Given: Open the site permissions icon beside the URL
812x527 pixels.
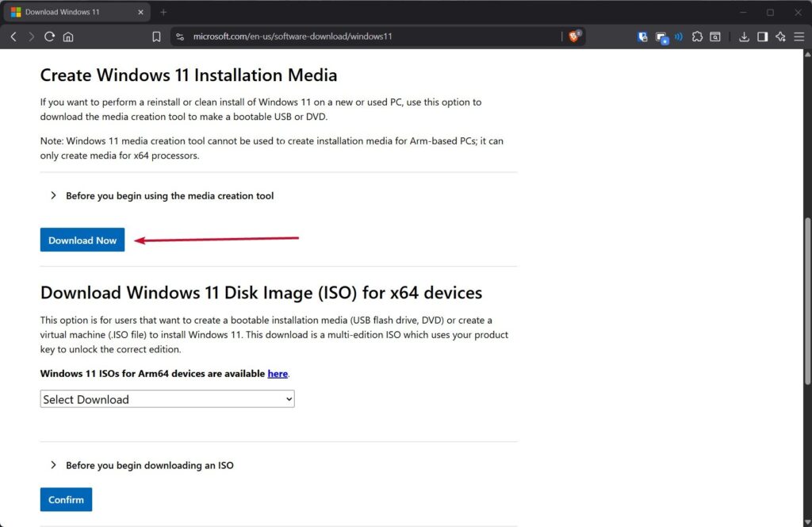Looking at the screenshot, I should coord(179,36).
